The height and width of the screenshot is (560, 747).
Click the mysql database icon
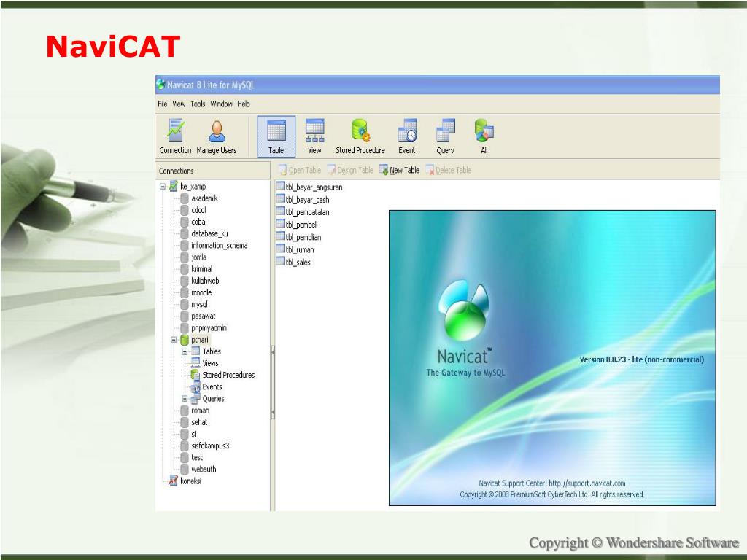coord(185,304)
